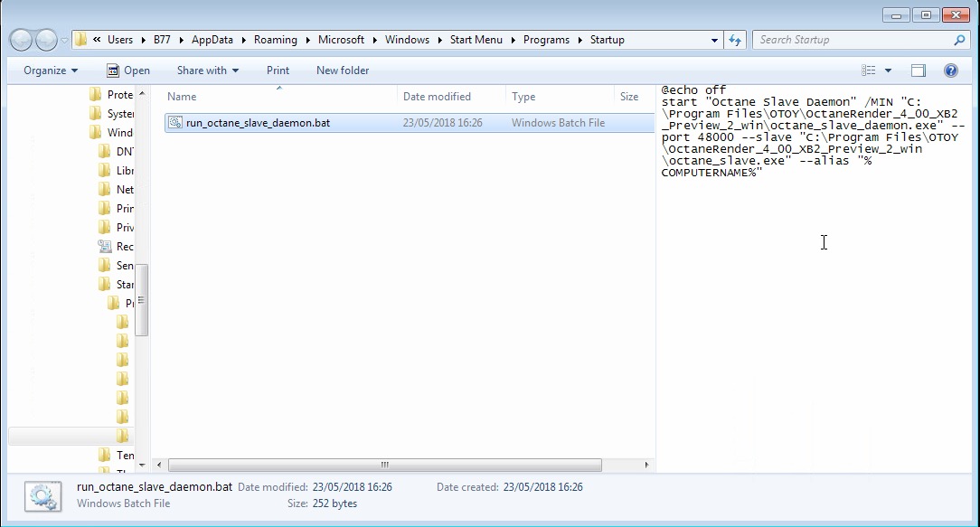Click batch file icon in file list
The height and width of the screenshot is (527, 980).
click(175, 123)
